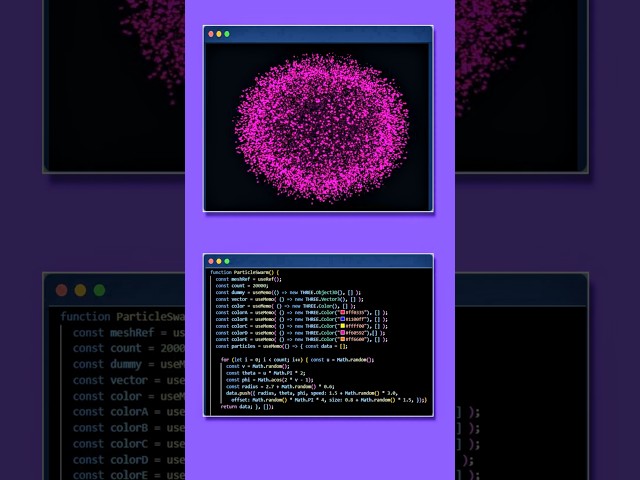The height and width of the screenshot is (480, 640).
Task: Maximize the particle preview window with its green dot
Action: coord(227,34)
